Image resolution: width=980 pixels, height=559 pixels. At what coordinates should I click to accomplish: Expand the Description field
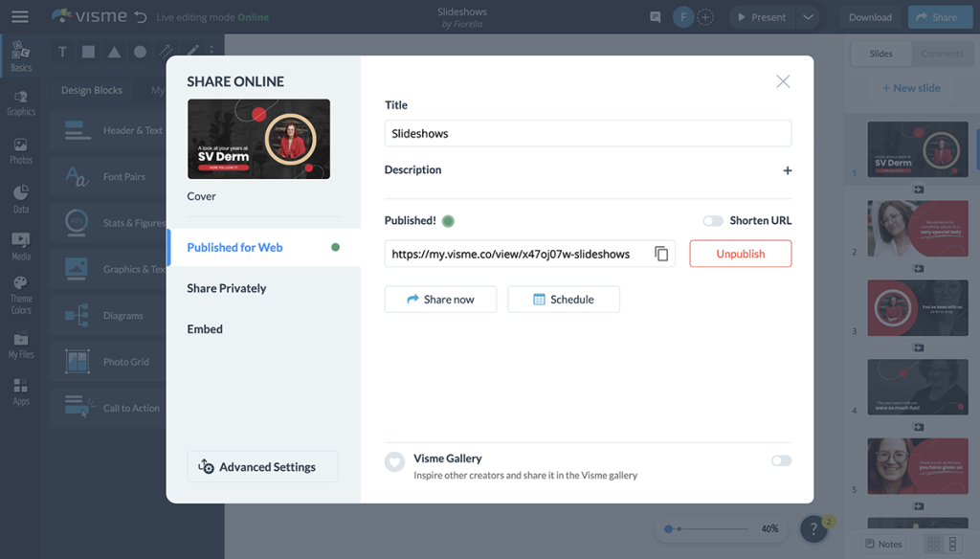(x=788, y=170)
